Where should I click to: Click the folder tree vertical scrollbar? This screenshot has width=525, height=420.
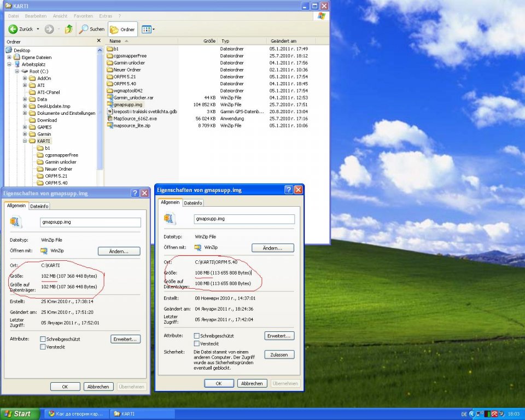100,109
